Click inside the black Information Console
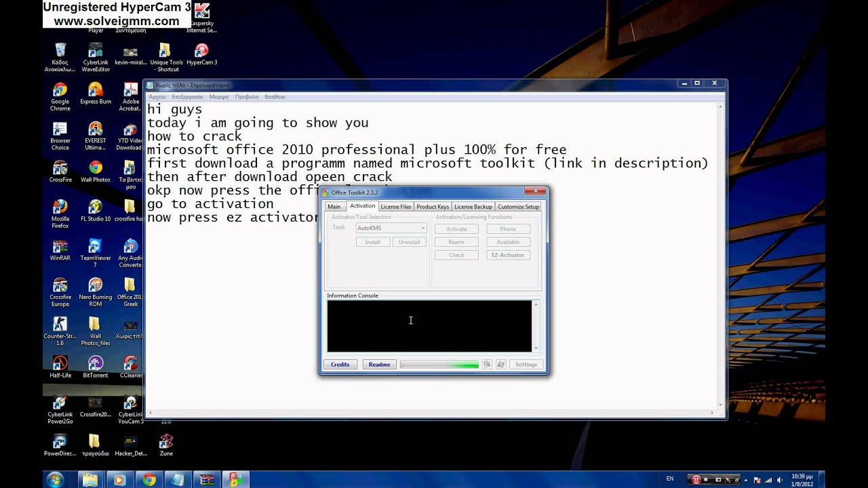 click(429, 326)
